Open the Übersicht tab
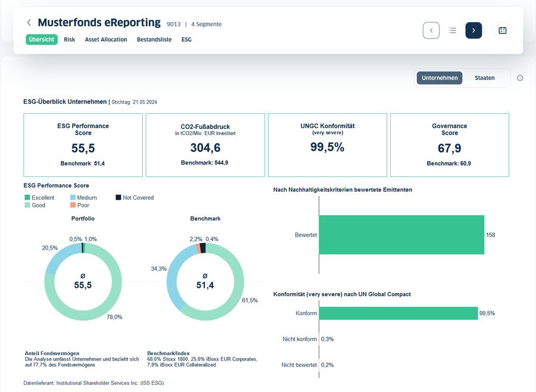 42,40
